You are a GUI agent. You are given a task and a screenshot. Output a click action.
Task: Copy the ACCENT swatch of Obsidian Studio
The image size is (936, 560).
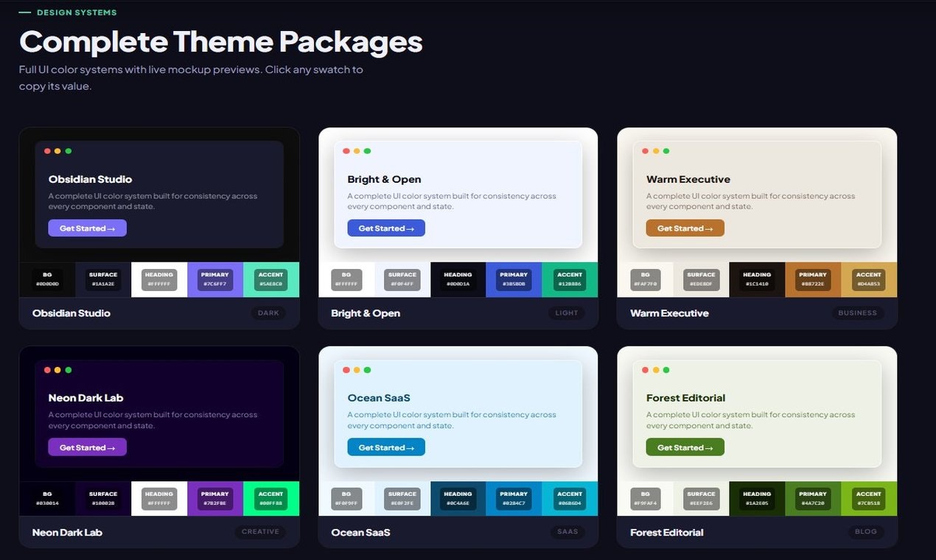pyautogui.click(x=270, y=279)
